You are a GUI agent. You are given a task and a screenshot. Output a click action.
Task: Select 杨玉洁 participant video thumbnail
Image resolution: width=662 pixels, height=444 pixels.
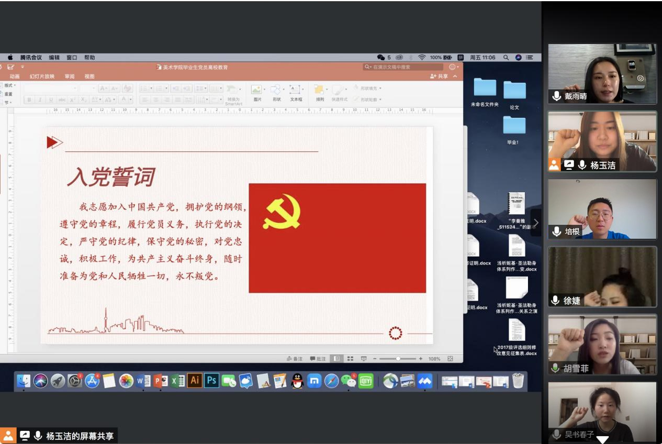(x=602, y=141)
